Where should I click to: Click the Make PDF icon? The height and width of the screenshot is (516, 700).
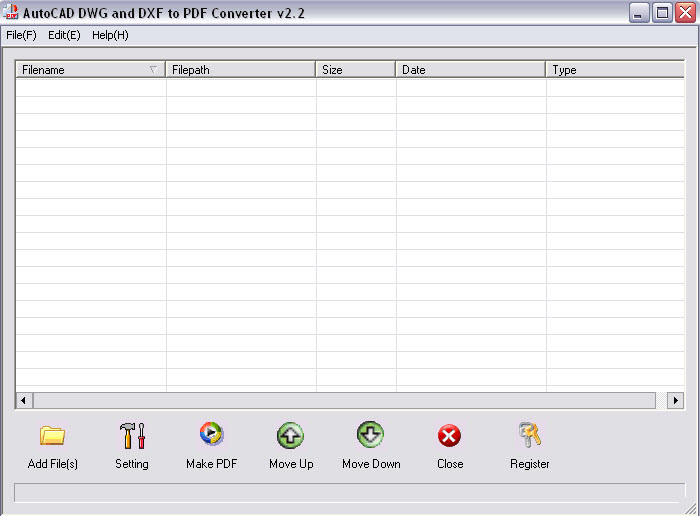click(x=212, y=433)
